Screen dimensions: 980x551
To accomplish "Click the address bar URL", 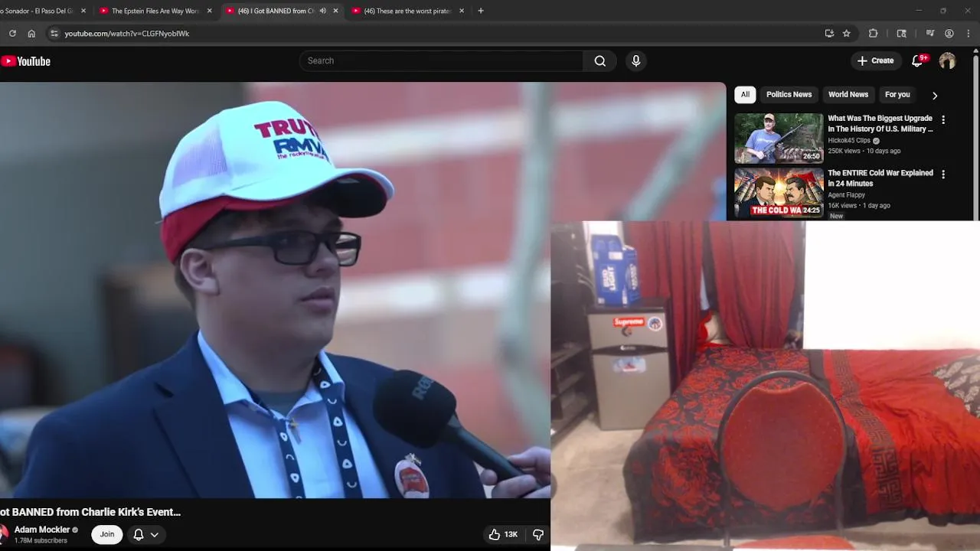I will click(127, 34).
